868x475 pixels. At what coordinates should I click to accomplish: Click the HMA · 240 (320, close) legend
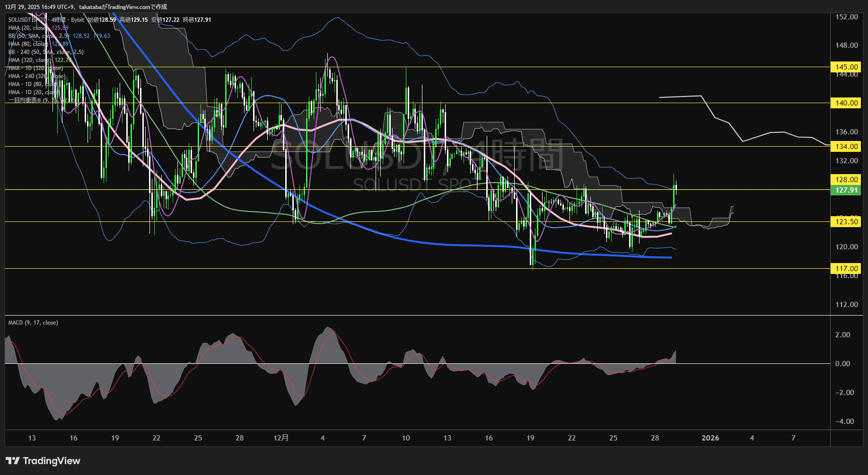[36, 76]
